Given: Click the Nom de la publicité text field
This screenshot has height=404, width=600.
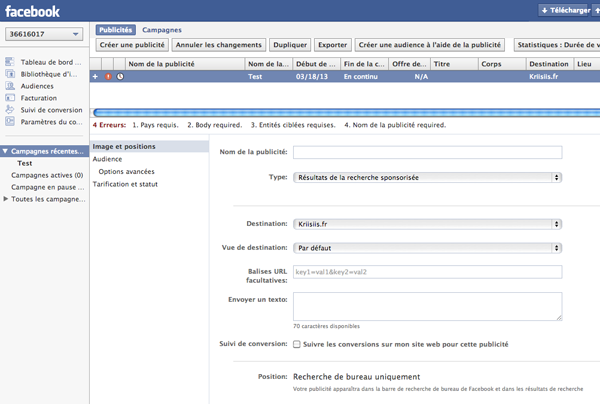Looking at the screenshot, I should (426, 152).
